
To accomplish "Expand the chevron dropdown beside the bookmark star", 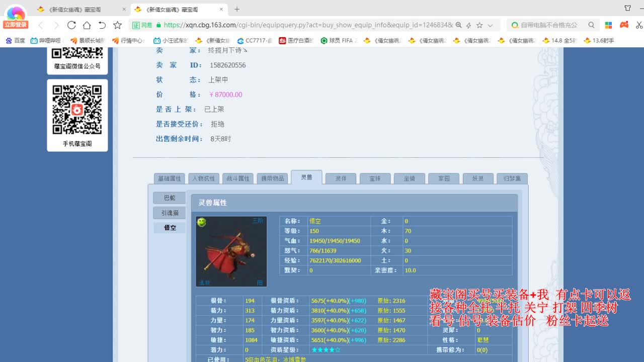I will (x=491, y=24).
